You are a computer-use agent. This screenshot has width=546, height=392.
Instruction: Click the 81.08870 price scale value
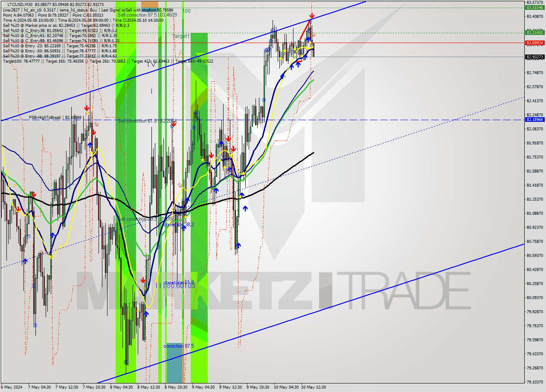(535, 213)
